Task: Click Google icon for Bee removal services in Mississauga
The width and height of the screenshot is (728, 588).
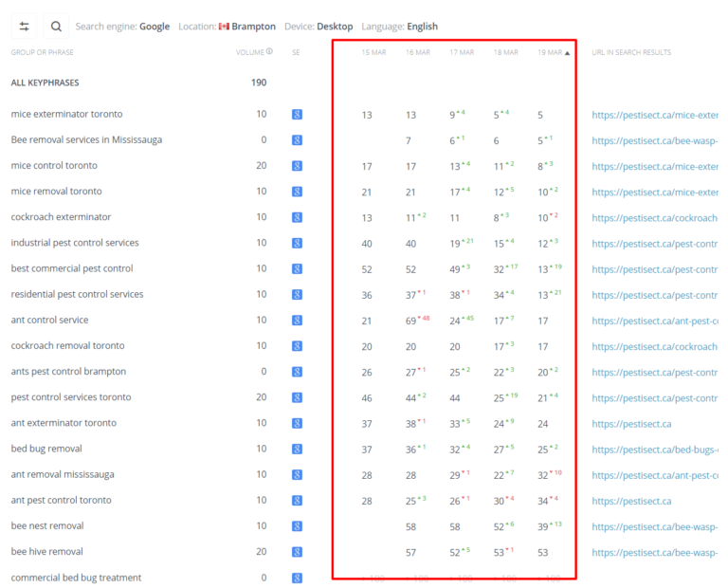Action: click(297, 139)
